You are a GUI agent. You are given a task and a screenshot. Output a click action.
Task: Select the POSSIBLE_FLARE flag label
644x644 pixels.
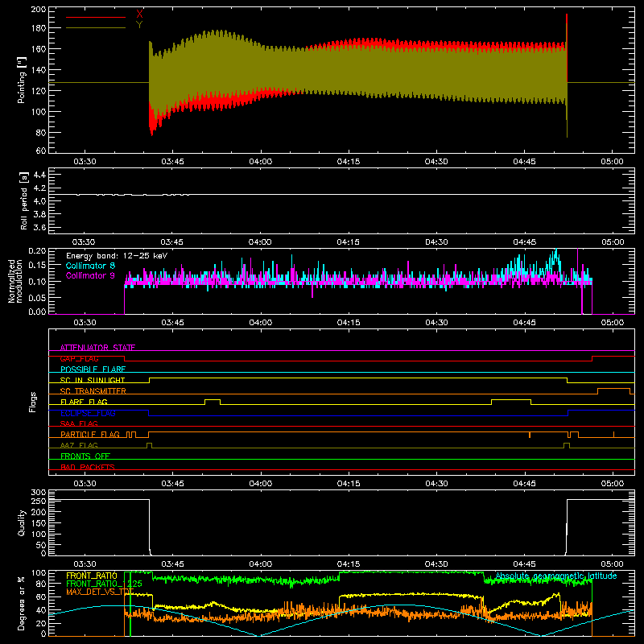pos(93,369)
